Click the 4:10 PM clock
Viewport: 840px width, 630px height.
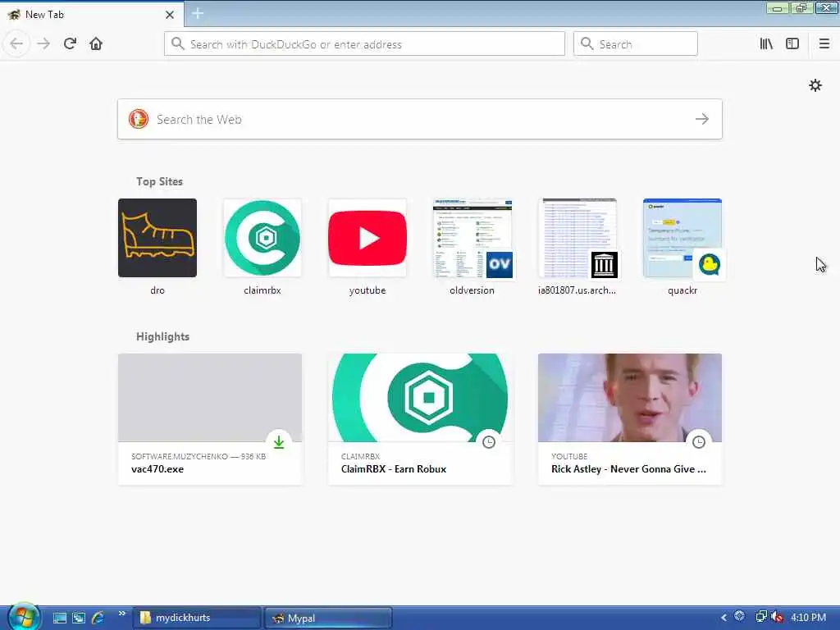pyautogui.click(x=808, y=617)
